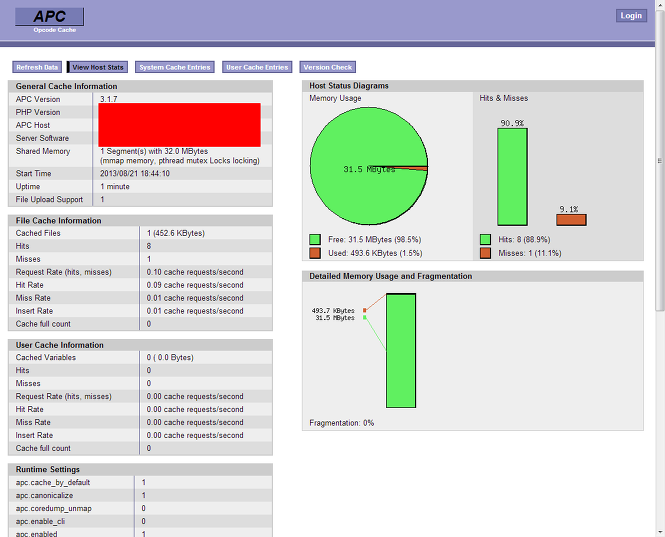Screen dimensions: 665x537
Task: Open the View Host Stats tab
Action: tap(98, 67)
